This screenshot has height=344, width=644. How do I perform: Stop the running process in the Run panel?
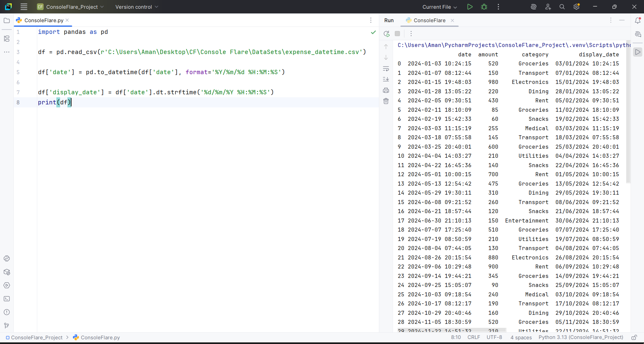[397, 34]
